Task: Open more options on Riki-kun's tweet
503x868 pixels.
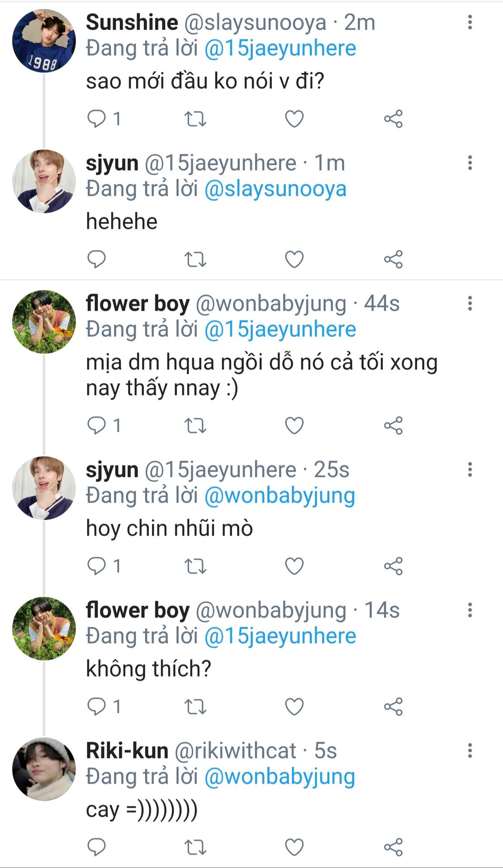Action: [470, 750]
